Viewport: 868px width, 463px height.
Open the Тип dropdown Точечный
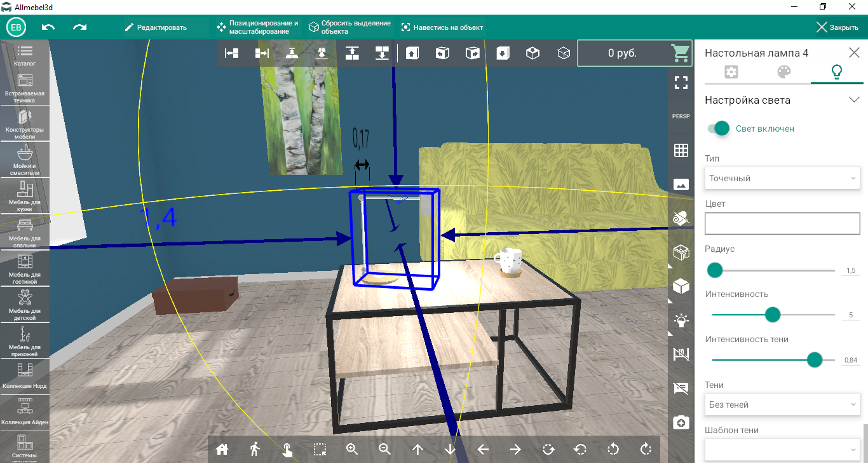point(782,178)
